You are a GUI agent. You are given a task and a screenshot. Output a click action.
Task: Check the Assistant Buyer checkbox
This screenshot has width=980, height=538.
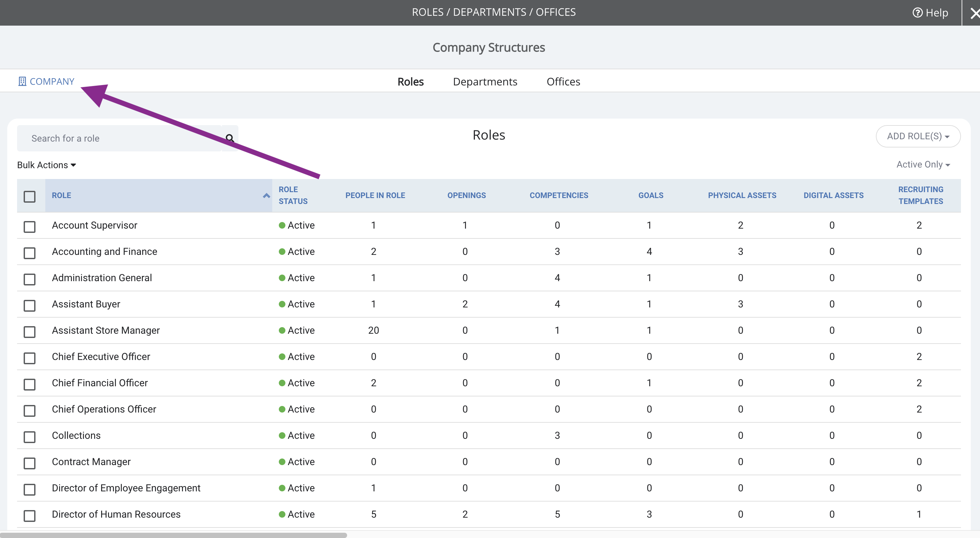point(29,305)
